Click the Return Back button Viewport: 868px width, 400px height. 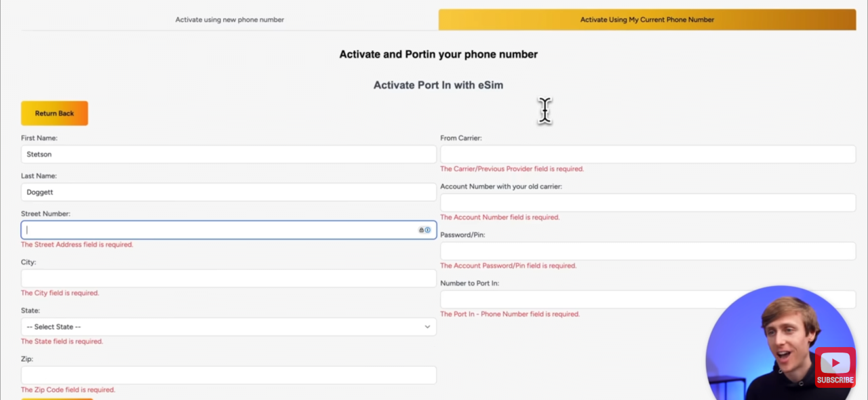tap(54, 113)
